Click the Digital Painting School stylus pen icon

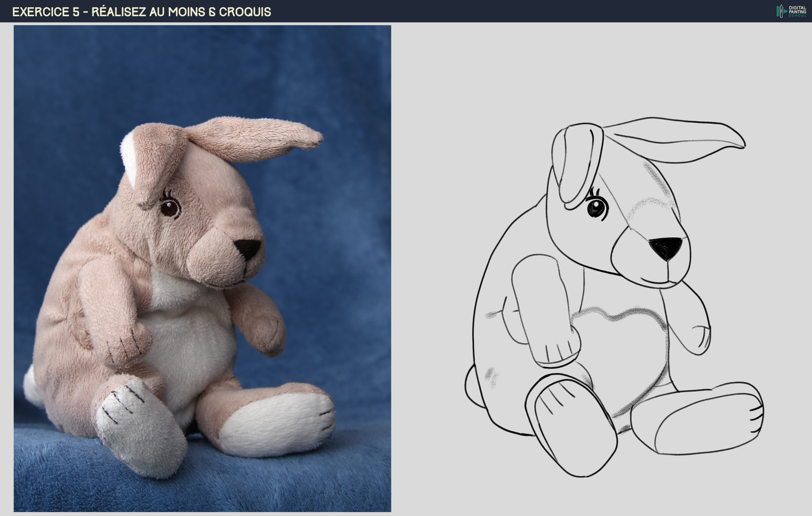tap(781, 11)
